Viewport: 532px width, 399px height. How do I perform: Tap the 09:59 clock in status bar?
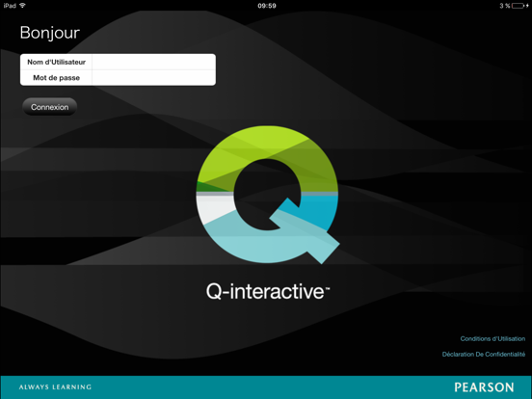pyautogui.click(x=267, y=6)
